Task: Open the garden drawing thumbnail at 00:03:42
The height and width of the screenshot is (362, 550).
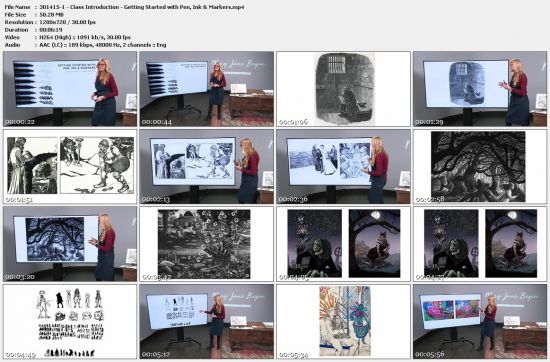Action: (207, 244)
